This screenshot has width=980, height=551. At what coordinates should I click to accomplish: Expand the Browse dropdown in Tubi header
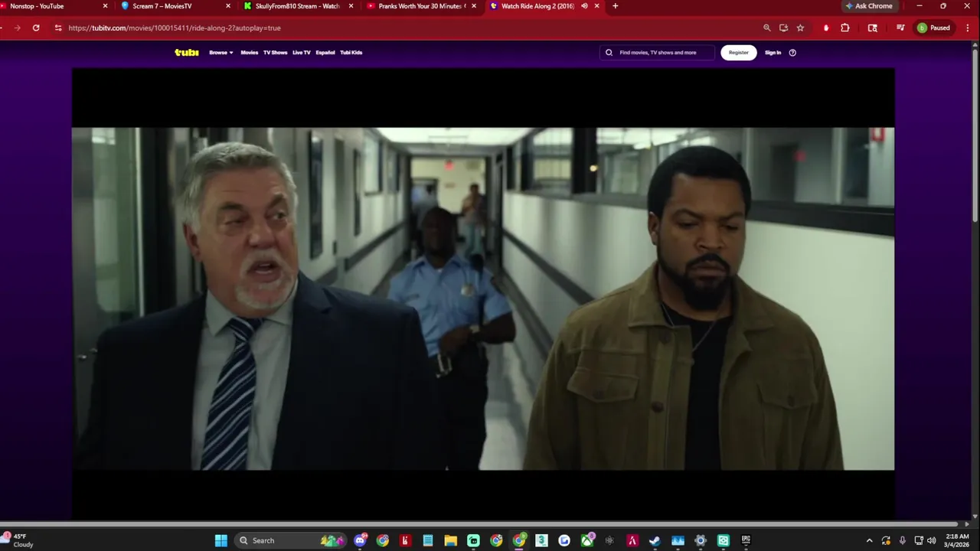[x=220, y=53]
